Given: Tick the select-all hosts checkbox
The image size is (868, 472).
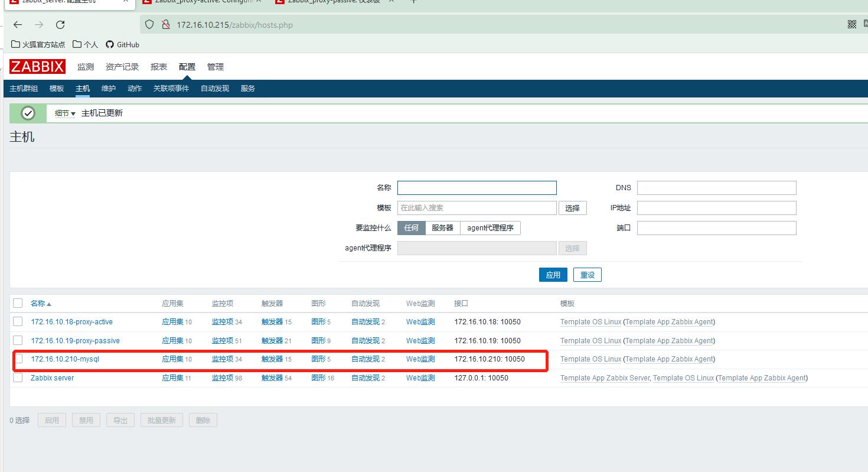Looking at the screenshot, I should coord(18,303).
